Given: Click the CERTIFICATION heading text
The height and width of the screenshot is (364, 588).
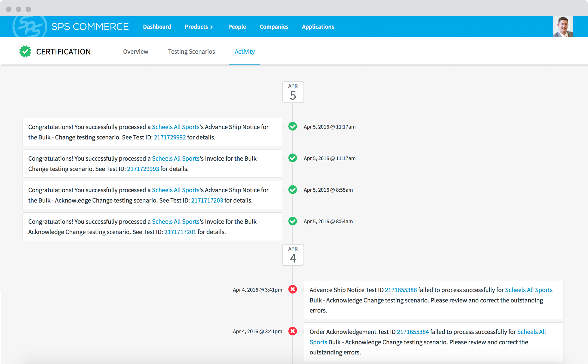Looking at the screenshot, I should pos(63,51).
